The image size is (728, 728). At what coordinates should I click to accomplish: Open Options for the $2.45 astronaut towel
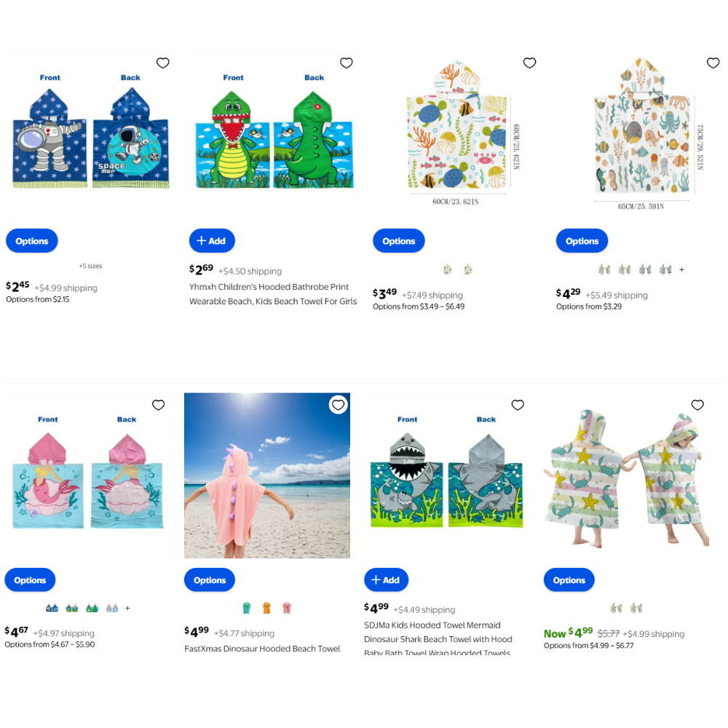click(x=31, y=241)
